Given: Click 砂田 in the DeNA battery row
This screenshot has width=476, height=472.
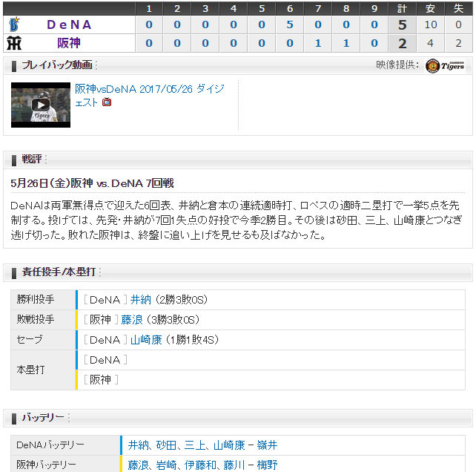Looking at the screenshot, I should pyautogui.click(x=166, y=445).
